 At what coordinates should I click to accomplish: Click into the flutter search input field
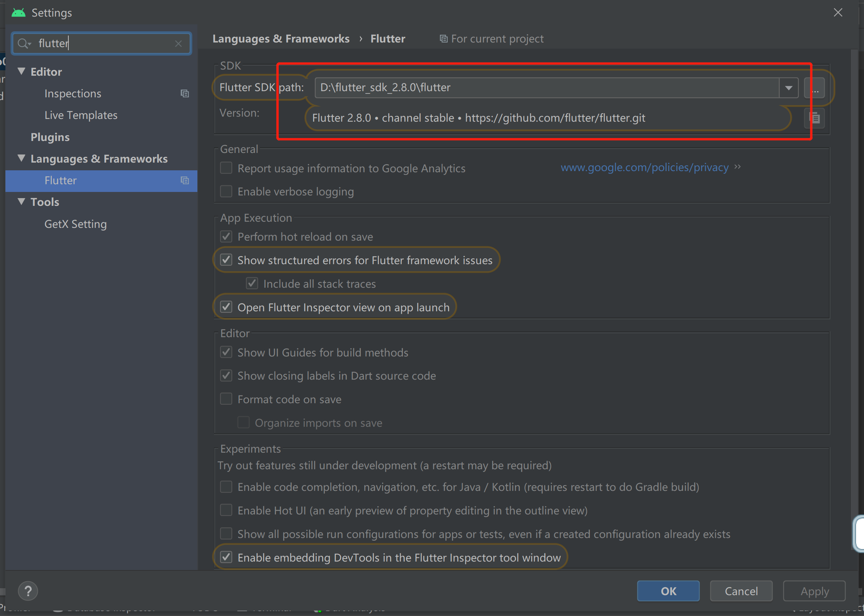coord(104,44)
